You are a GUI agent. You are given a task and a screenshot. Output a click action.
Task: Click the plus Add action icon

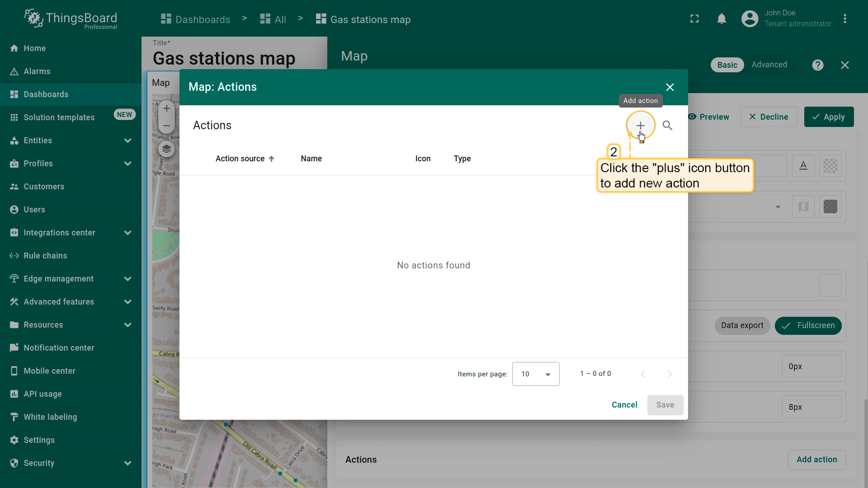point(640,125)
